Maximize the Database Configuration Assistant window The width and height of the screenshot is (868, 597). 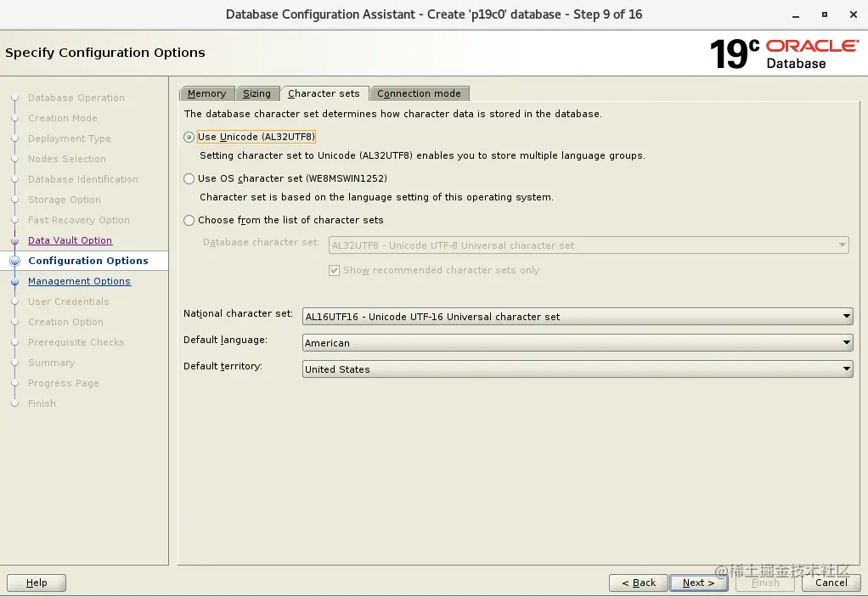tap(825, 15)
